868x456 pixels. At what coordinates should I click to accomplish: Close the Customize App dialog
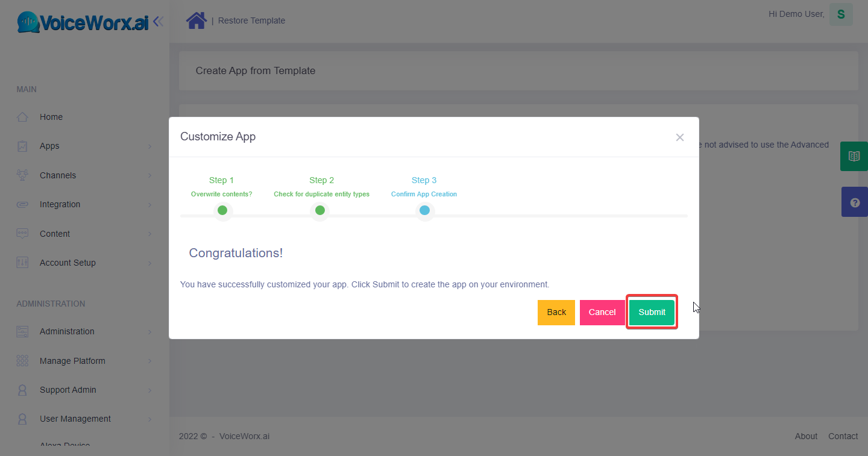[679, 137]
